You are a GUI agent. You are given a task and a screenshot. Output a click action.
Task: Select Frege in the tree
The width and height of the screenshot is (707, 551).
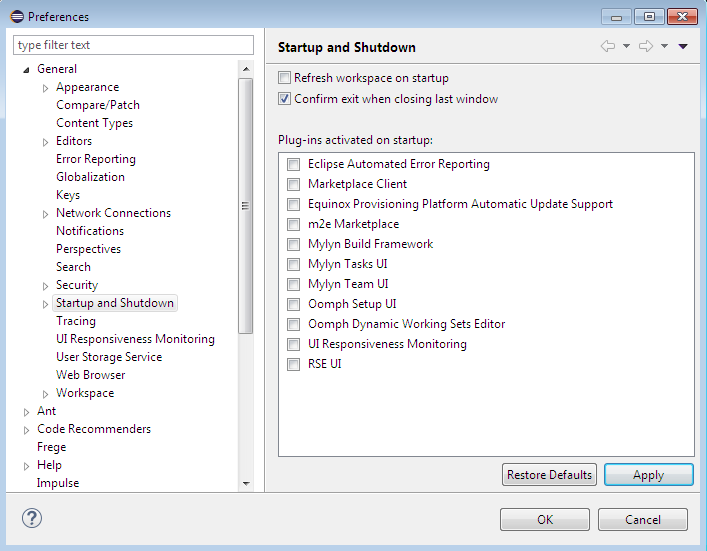(51, 447)
